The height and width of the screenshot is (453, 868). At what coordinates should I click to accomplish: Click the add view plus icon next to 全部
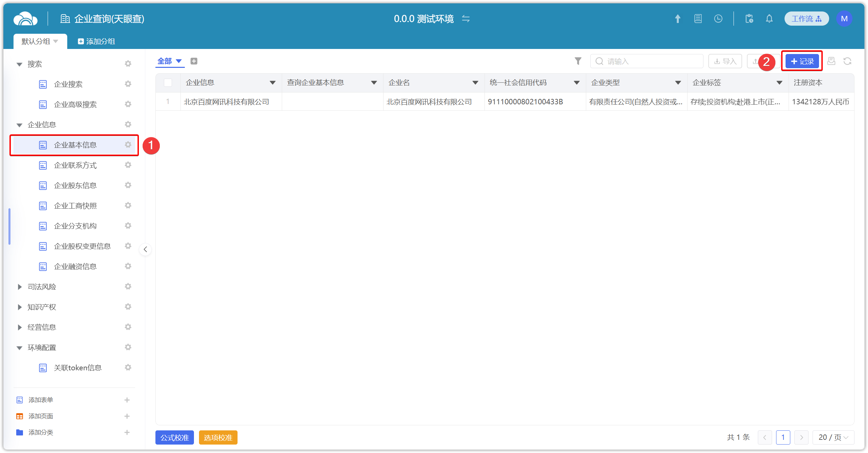(194, 61)
